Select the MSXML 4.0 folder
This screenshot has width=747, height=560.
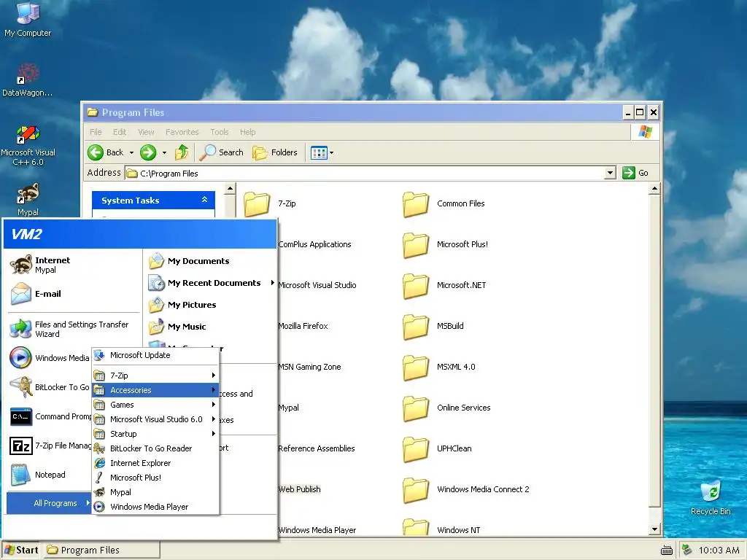(438, 367)
